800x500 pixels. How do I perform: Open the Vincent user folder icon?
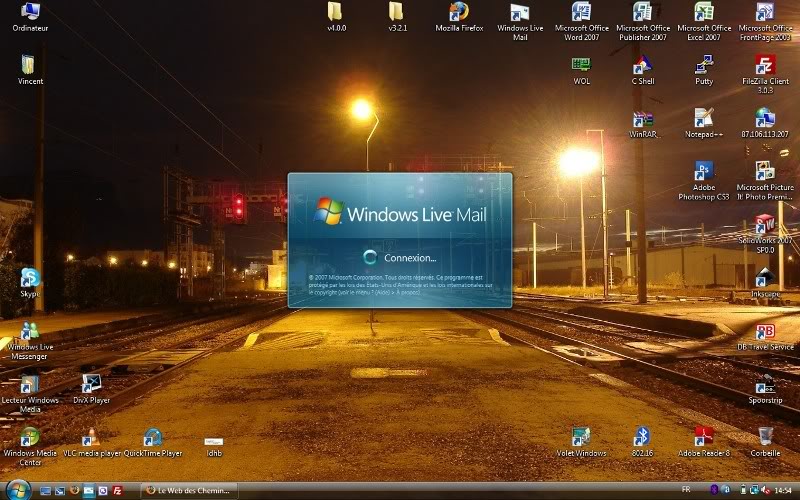30,69
